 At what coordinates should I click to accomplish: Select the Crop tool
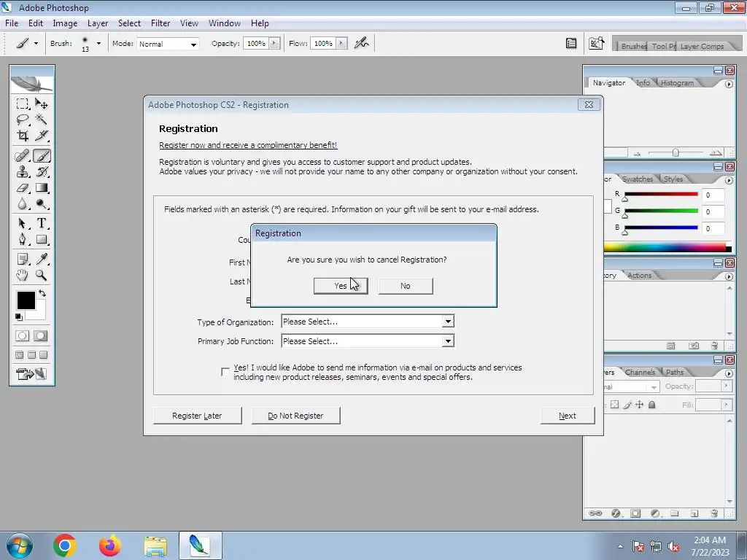click(22, 136)
